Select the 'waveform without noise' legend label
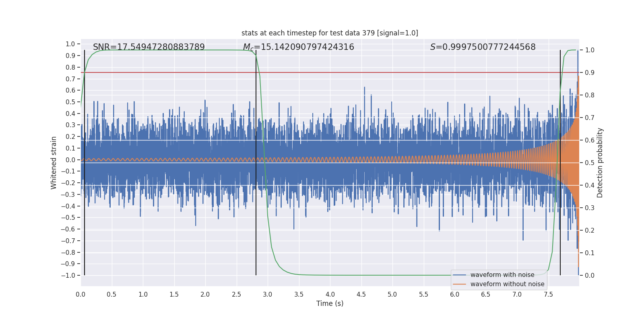 tap(507, 284)
